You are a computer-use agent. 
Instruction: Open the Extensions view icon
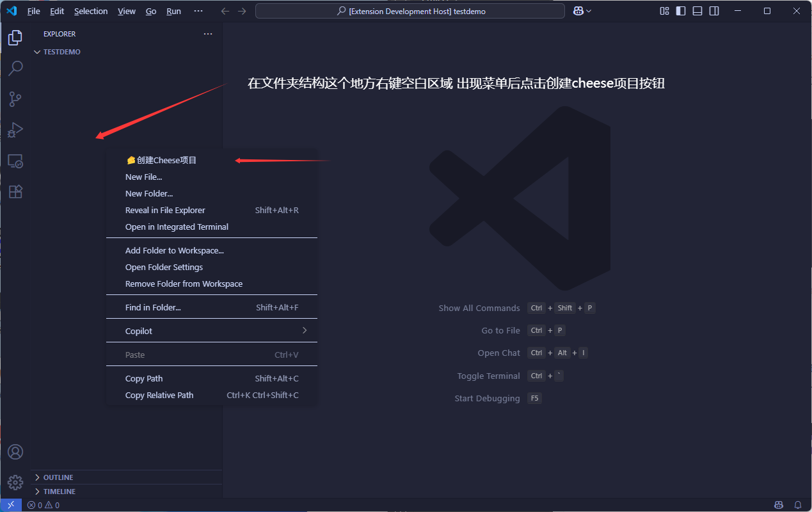pos(15,191)
